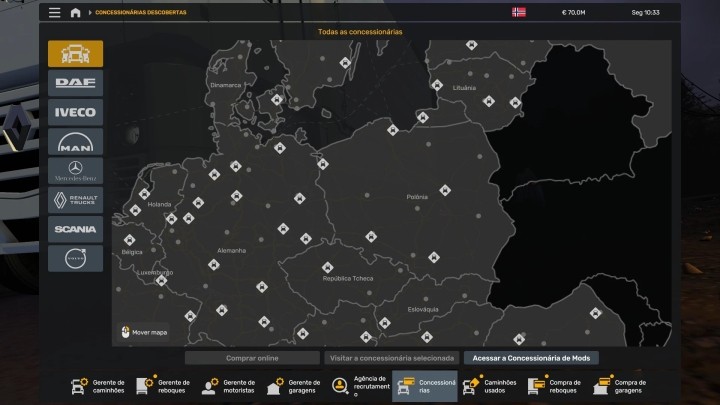Open Agência de recrutamento

click(x=360, y=386)
